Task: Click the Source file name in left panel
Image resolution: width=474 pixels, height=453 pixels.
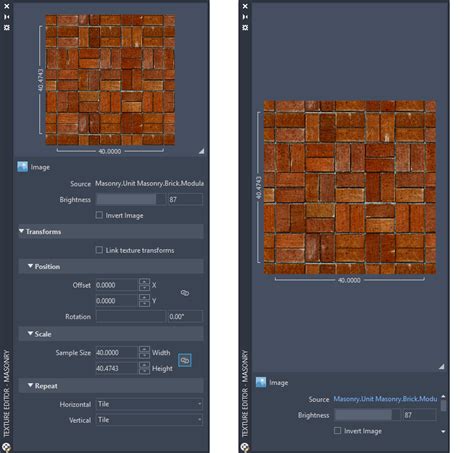Action: [149, 183]
